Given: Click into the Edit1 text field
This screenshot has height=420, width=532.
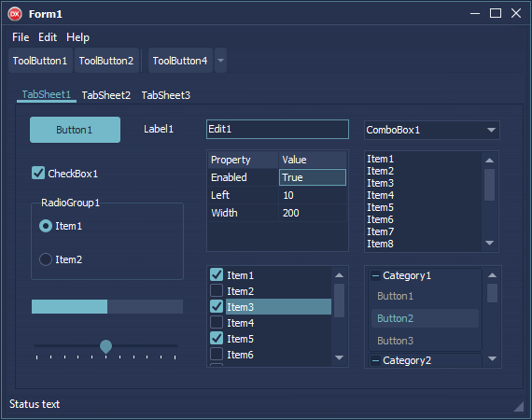Looking at the screenshot, I should click(x=277, y=129).
